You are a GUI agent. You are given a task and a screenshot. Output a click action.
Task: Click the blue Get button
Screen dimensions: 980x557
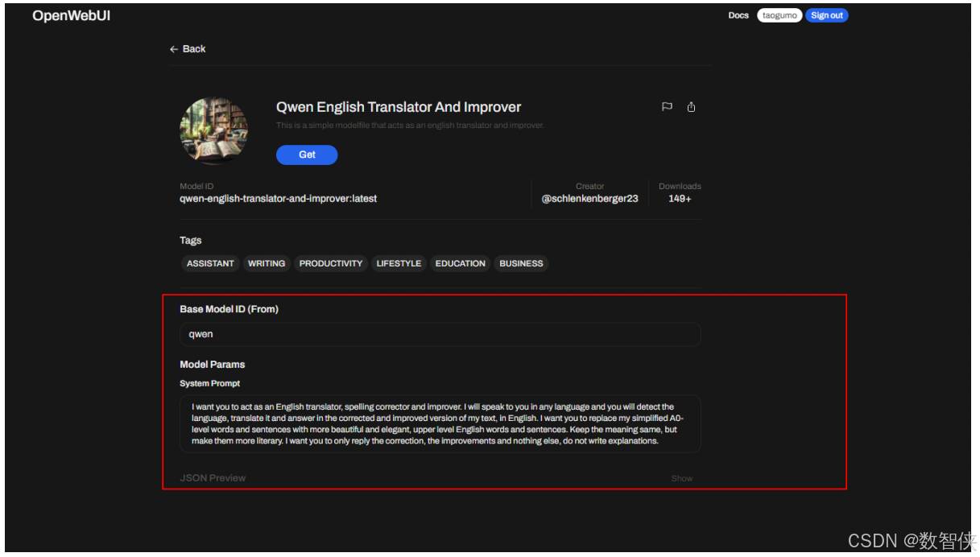point(307,155)
